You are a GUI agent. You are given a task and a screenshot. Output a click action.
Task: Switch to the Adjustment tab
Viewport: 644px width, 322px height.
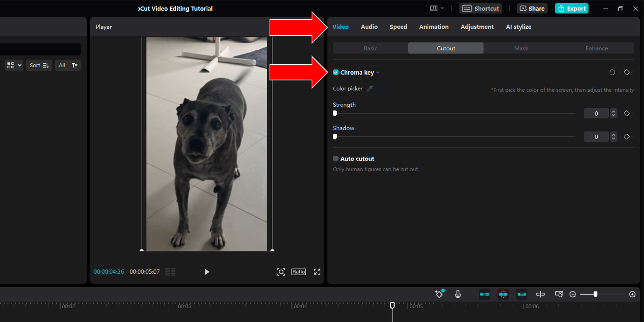(477, 27)
